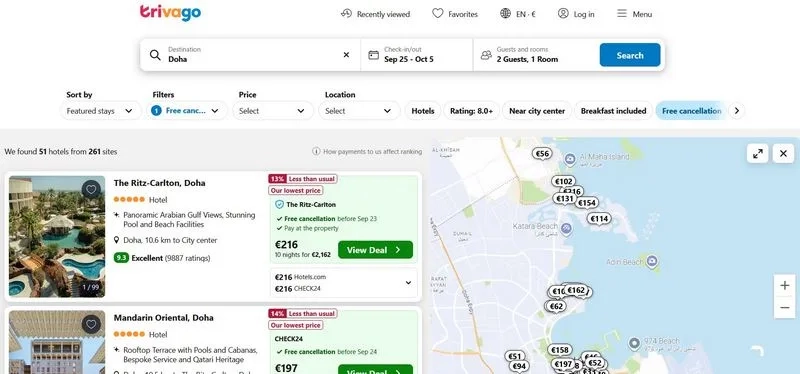Toggle the Near city center chip
This screenshot has height=374, width=800.
tap(537, 111)
